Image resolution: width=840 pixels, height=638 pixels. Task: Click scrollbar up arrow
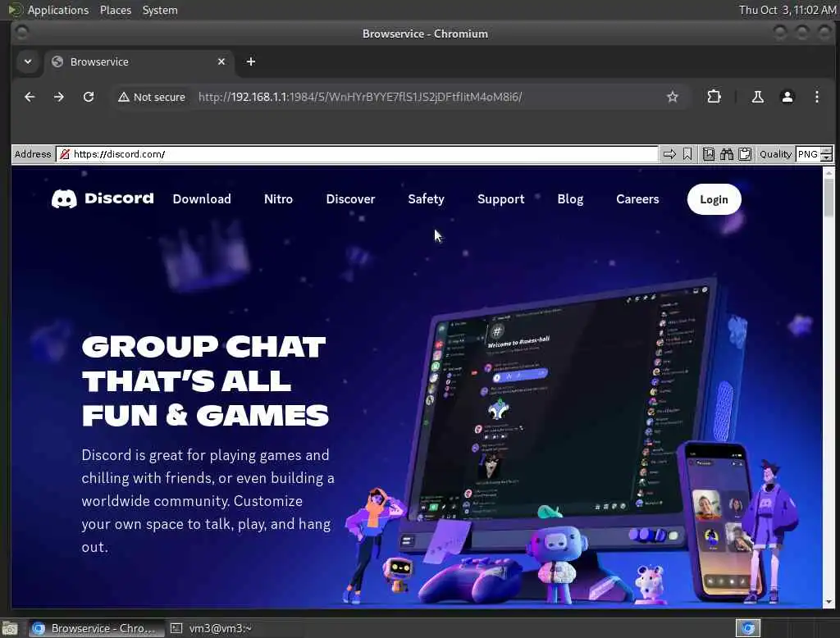[829, 172]
